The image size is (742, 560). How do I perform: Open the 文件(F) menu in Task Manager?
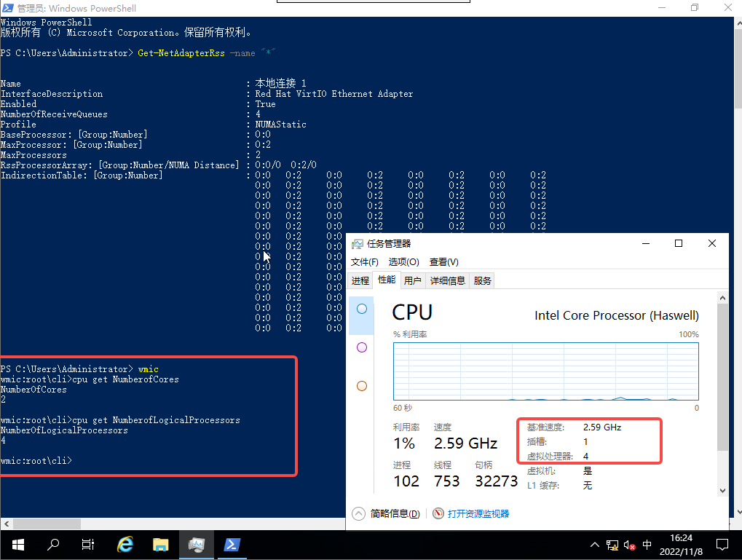pyautogui.click(x=365, y=261)
